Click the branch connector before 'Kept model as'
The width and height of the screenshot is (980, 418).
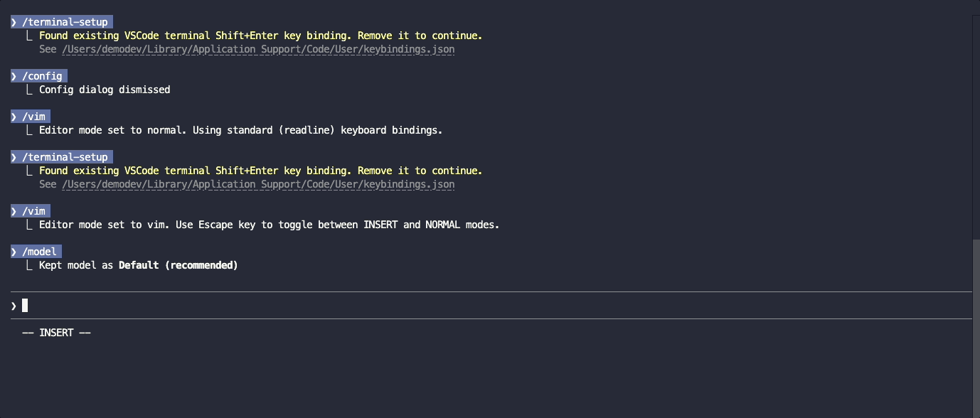[x=29, y=265]
